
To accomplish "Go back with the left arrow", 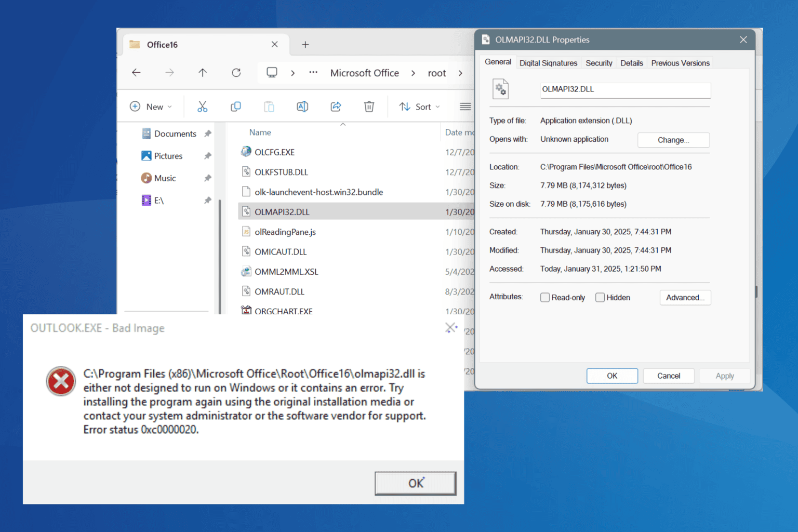I will tap(136, 73).
